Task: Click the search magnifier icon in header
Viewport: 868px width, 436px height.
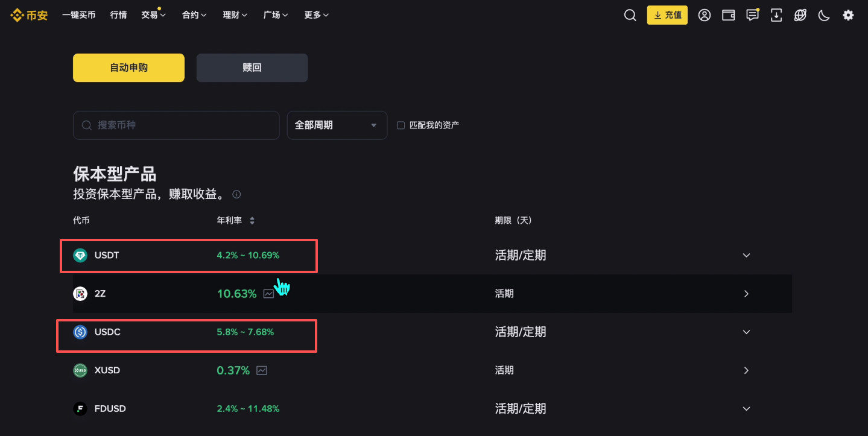Action: coord(630,15)
